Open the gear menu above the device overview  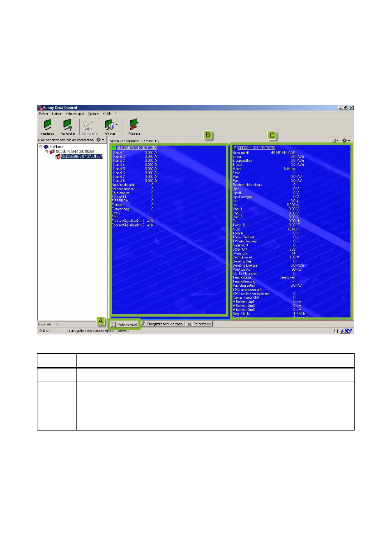pos(346,140)
